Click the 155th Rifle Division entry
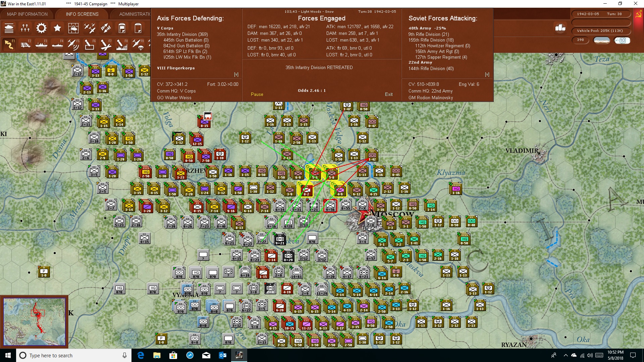The image size is (644, 362). pos(431,40)
